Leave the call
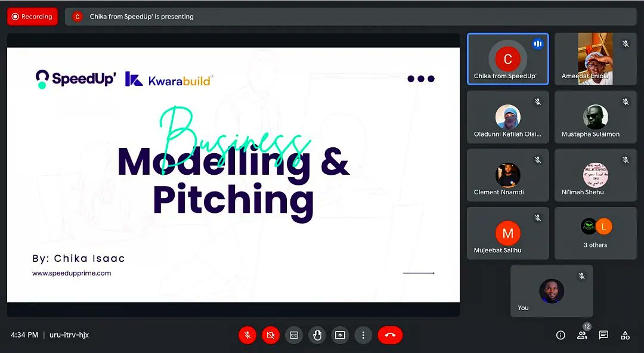This screenshot has width=644, height=353. (390, 335)
